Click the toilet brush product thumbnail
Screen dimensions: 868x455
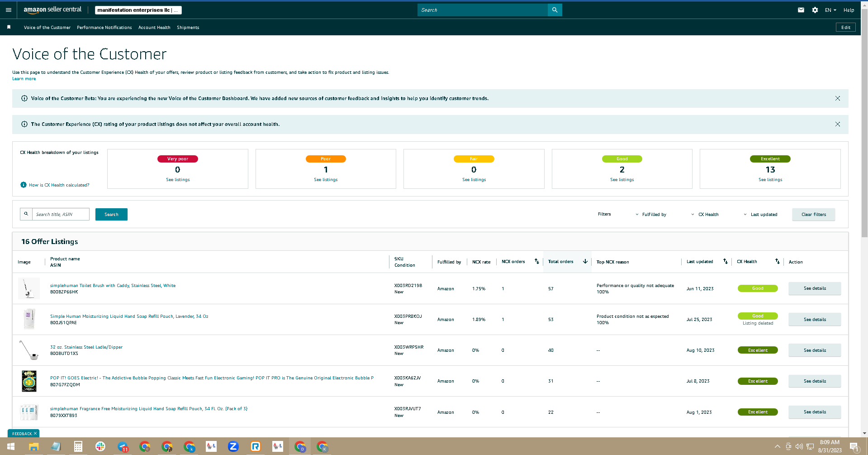29,288
